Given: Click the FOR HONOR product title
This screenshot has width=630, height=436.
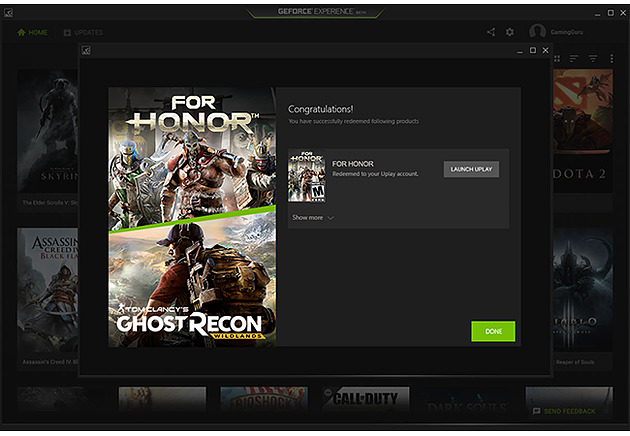Looking at the screenshot, I should (x=352, y=164).
